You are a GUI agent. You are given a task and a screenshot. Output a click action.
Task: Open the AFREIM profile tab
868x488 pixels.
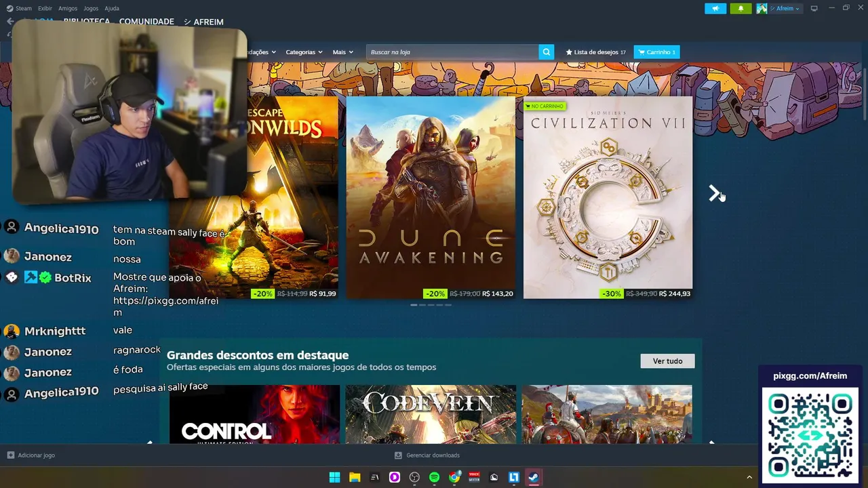tap(203, 22)
